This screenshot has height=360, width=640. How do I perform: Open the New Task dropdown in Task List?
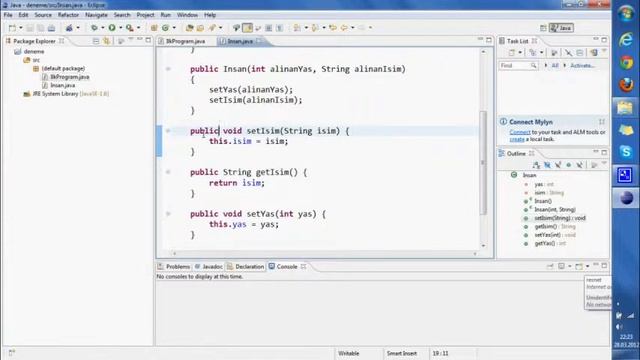point(520,53)
